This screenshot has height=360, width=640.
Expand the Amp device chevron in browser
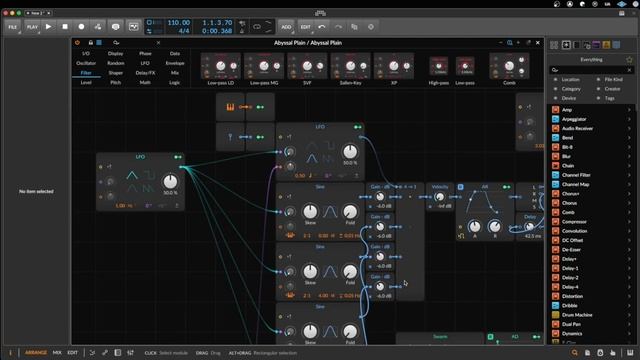coord(629,110)
